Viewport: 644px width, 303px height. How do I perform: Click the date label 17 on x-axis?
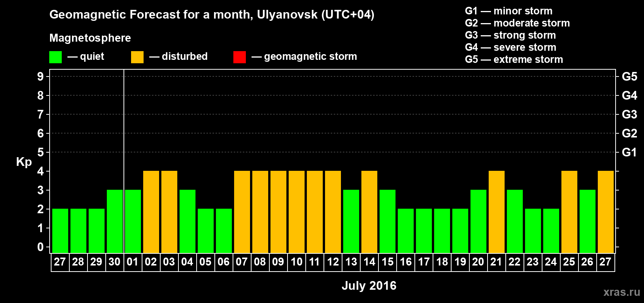coord(424,262)
